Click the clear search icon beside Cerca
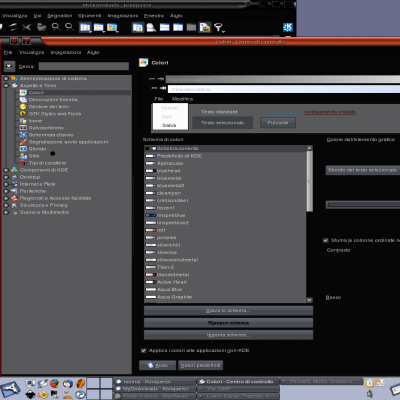Viewport: 400px width, 400px height. tap(9, 66)
